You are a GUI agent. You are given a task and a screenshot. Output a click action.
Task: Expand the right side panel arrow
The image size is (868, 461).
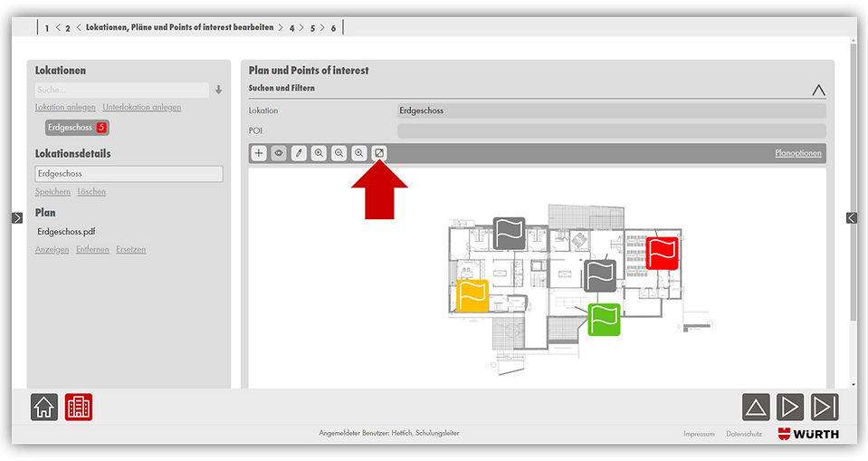tap(852, 217)
